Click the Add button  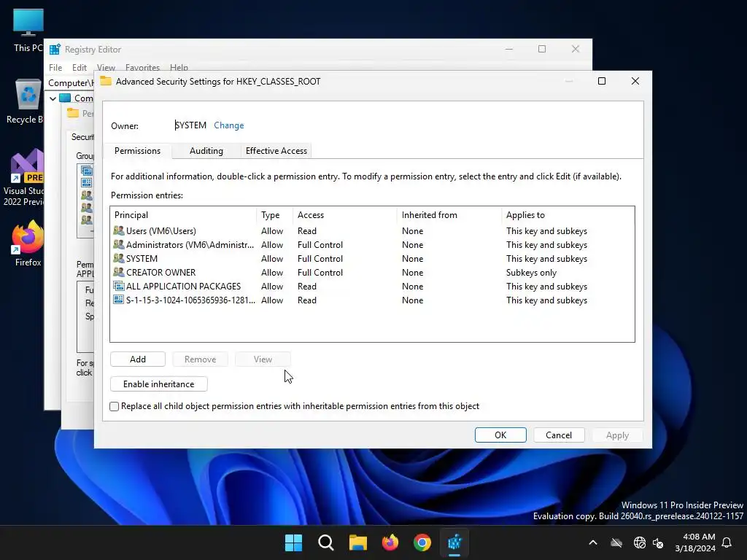pos(138,359)
